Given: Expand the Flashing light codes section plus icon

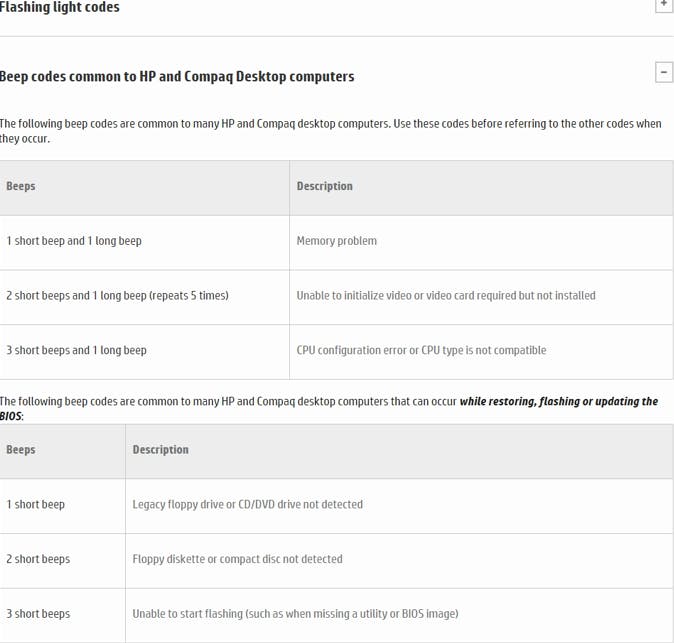Looking at the screenshot, I should [x=663, y=4].
